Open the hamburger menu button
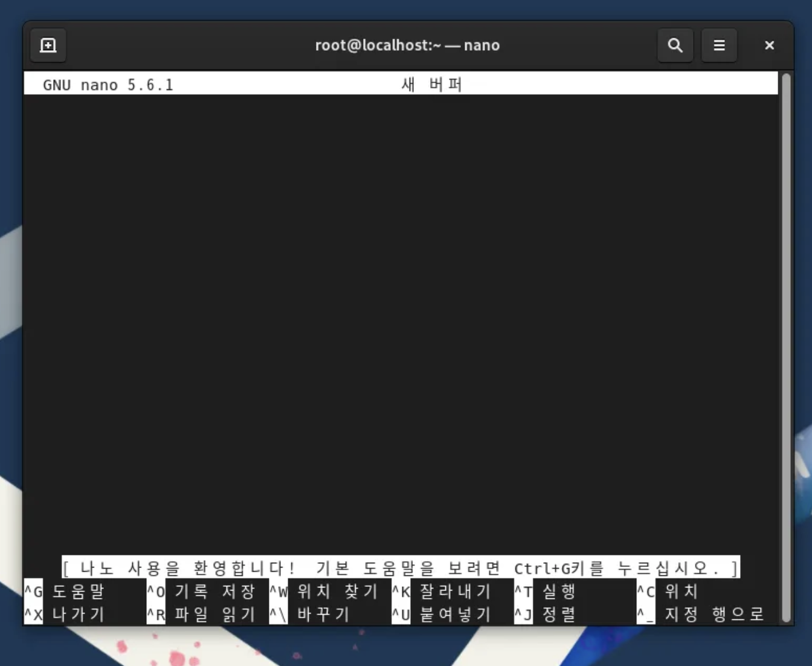This screenshot has width=812, height=666. pos(719,45)
